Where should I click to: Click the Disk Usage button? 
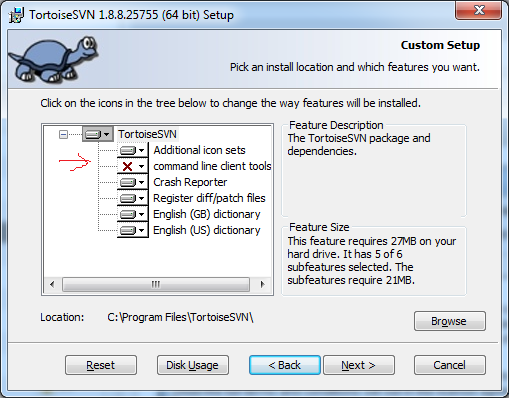click(193, 365)
